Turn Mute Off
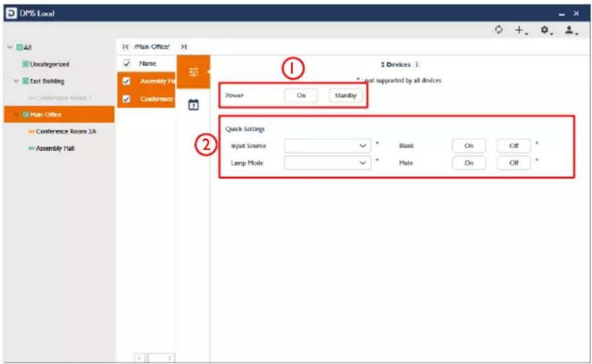The image size is (592, 364). tap(514, 163)
